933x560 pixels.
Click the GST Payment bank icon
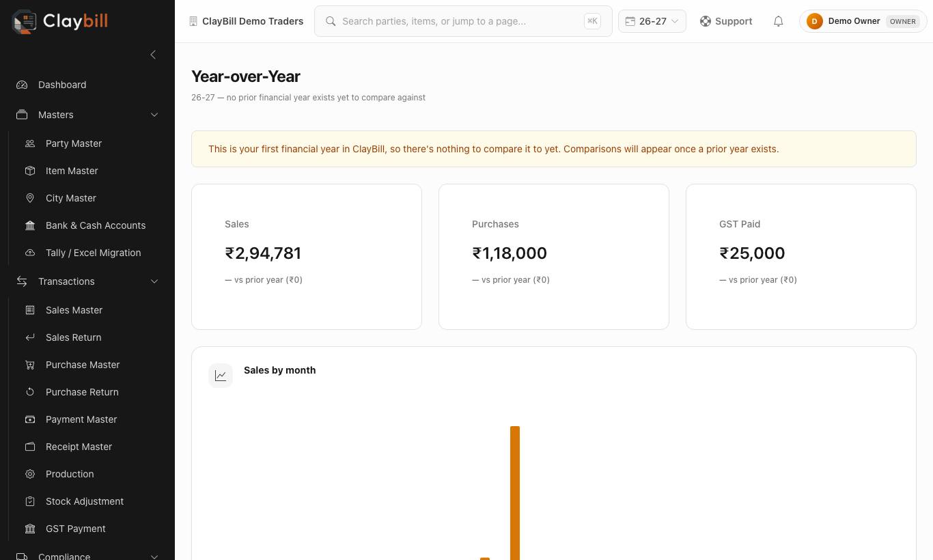click(30, 529)
